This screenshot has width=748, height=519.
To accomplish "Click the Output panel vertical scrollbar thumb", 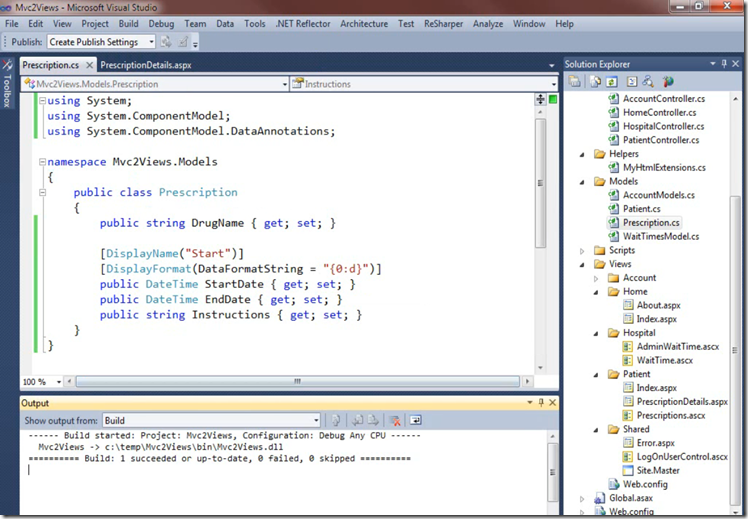I will coord(552,472).
